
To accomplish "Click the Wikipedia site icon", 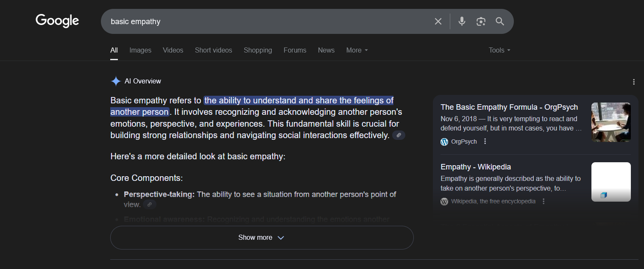I will (x=444, y=202).
